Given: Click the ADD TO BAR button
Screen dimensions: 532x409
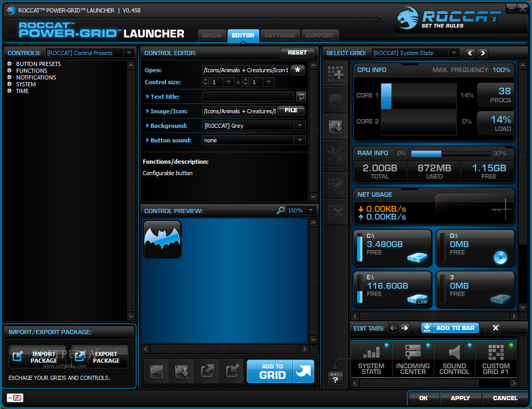Looking at the screenshot, I should (450, 328).
